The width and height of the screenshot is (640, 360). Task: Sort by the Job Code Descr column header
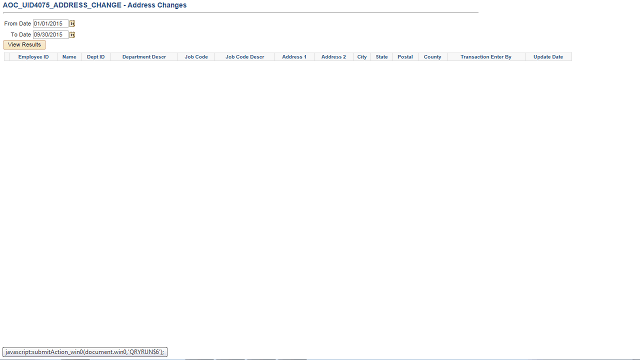(x=245, y=57)
